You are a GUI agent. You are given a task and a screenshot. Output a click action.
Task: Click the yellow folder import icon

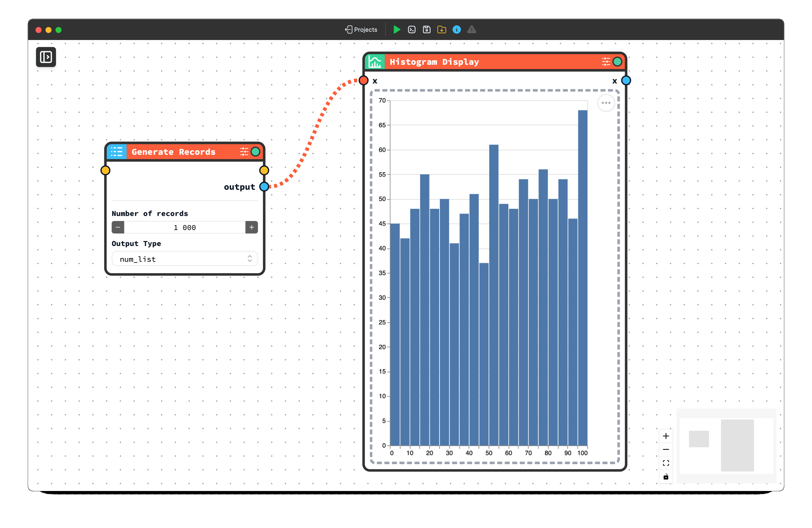pos(441,30)
